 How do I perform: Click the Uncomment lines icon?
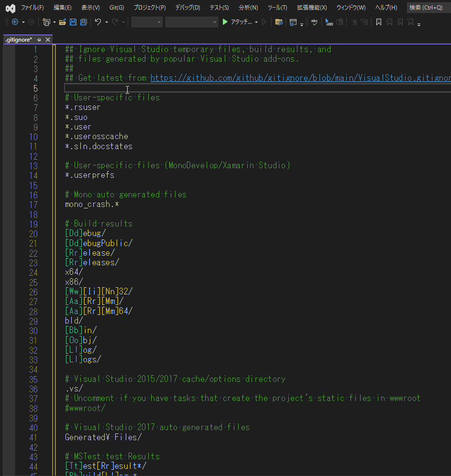(364, 22)
